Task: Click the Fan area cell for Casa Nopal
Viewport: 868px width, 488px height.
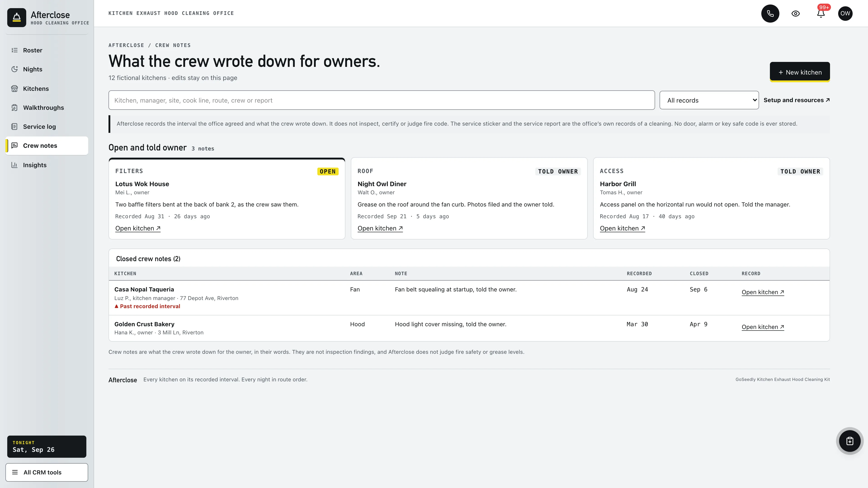Action: 355,289
